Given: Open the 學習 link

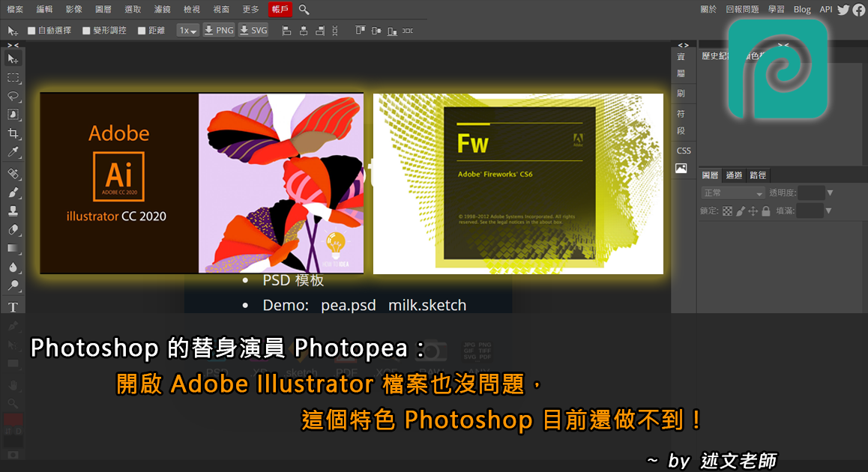Looking at the screenshot, I should (x=776, y=10).
